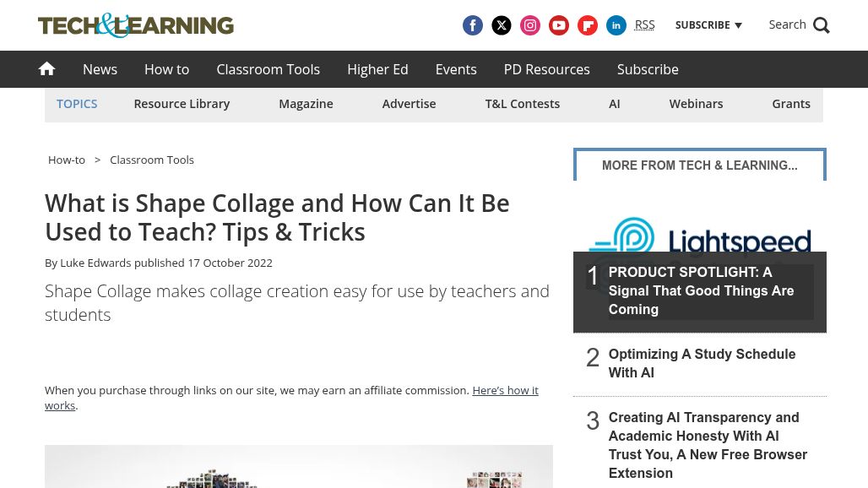Open 'Optimizing A Study Schedule With AI' article
This screenshot has height=488, width=868.
click(x=702, y=364)
